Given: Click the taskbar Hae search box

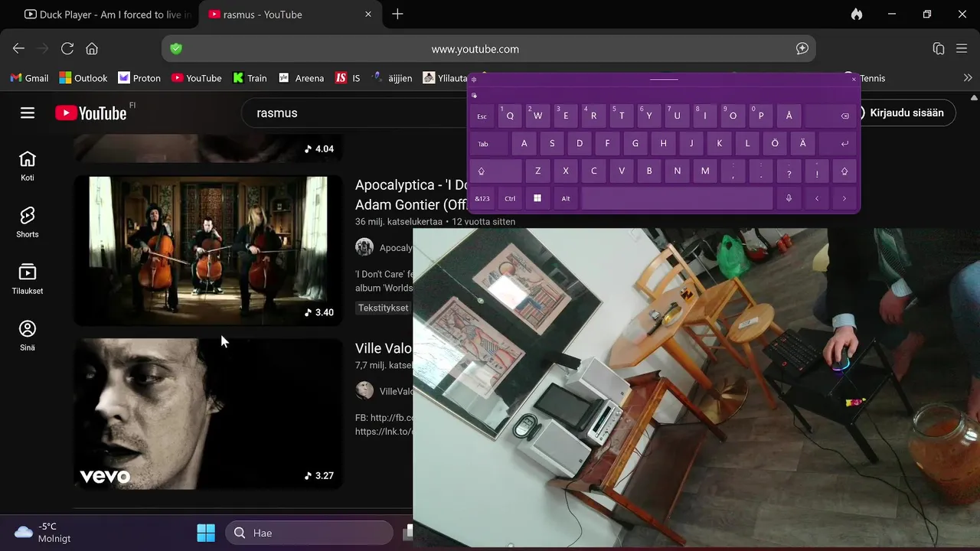Looking at the screenshot, I should (309, 533).
